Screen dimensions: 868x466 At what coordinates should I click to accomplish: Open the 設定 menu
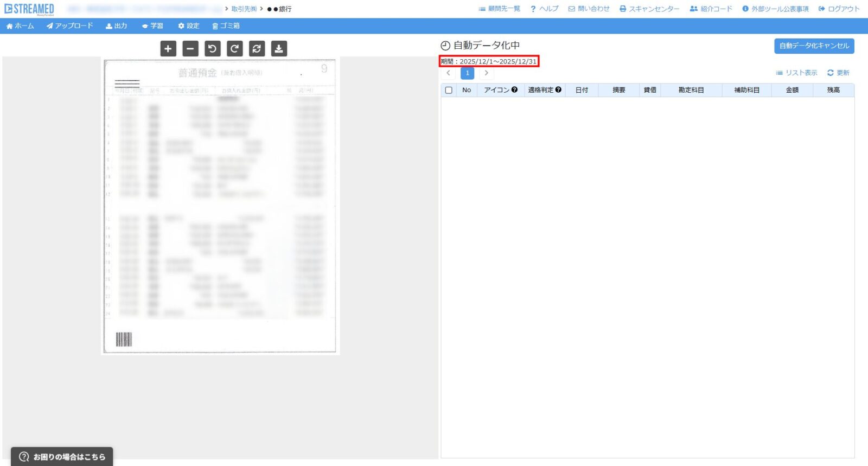tap(189, 26)
